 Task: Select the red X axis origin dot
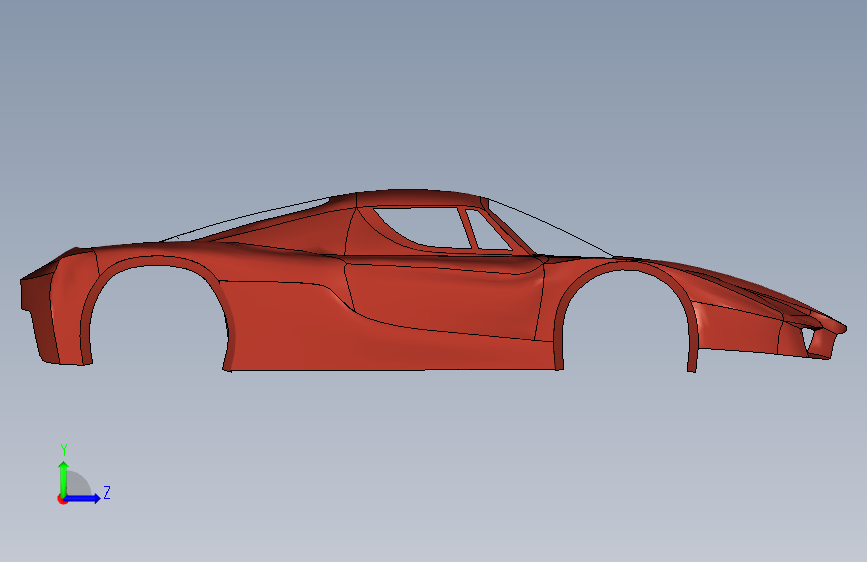(x=62, y=499)
